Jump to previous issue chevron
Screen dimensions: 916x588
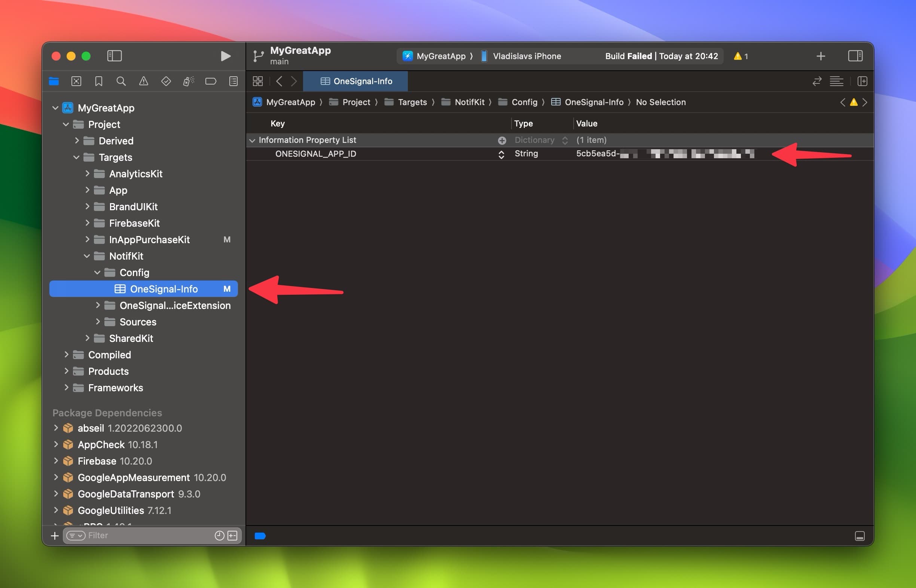point(842,102)
